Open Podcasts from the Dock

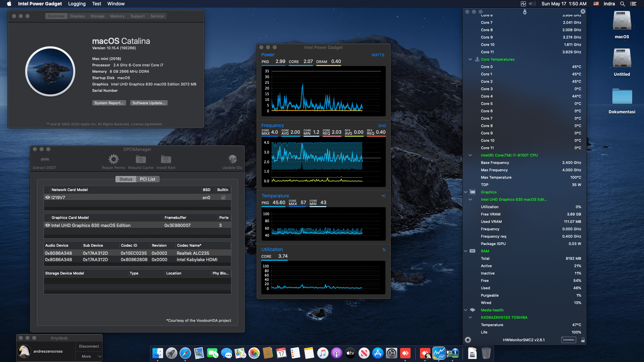336,353
